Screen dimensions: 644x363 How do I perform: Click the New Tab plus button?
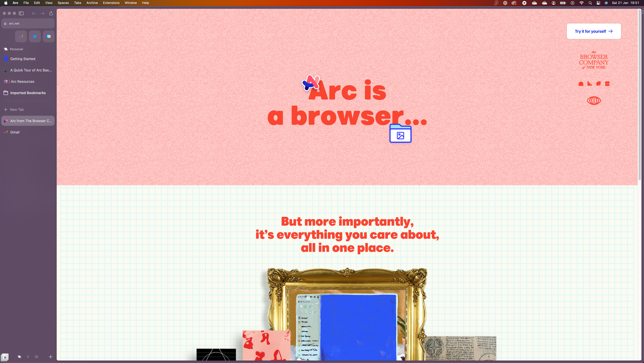click(x=6, y=109)
